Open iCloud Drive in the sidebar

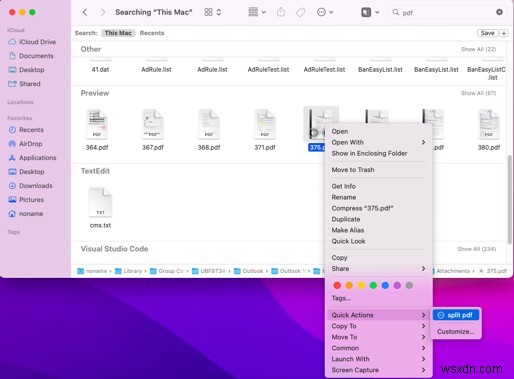click(32, 42)
